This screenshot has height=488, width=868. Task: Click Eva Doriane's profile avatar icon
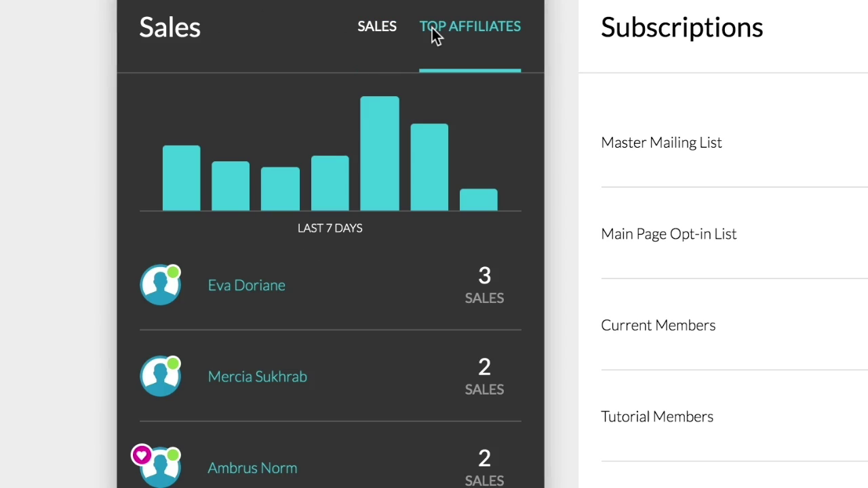[160, 285]
